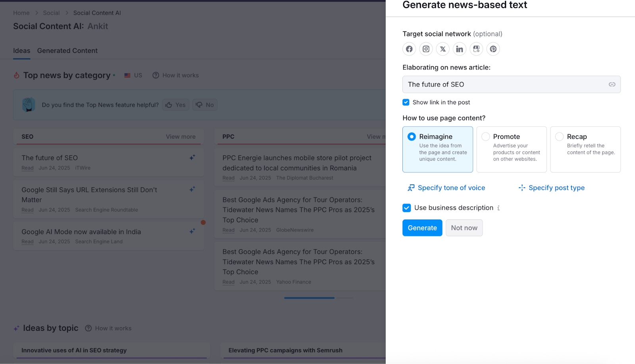Open How it works for Top news
The height and width of the screenshot is (364, 635).
coord(176,75)
